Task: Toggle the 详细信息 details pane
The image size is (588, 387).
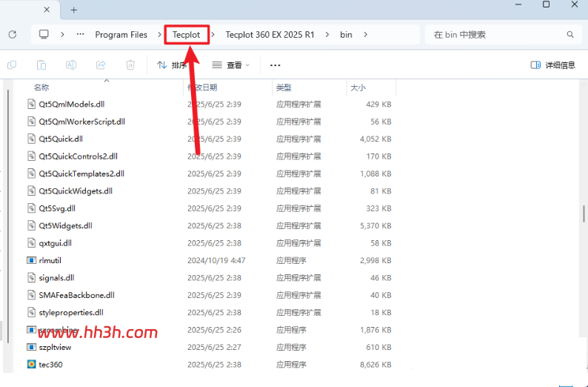Action: 552,65
